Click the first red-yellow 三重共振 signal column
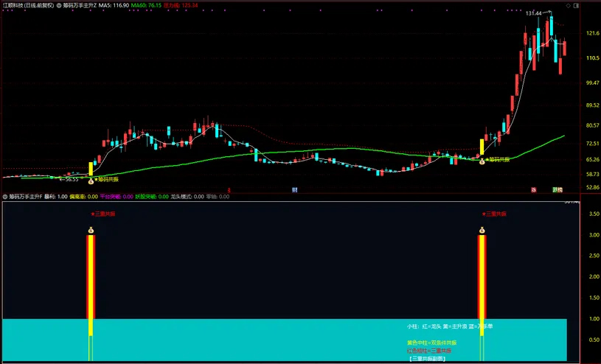 (x=91, y=298)
